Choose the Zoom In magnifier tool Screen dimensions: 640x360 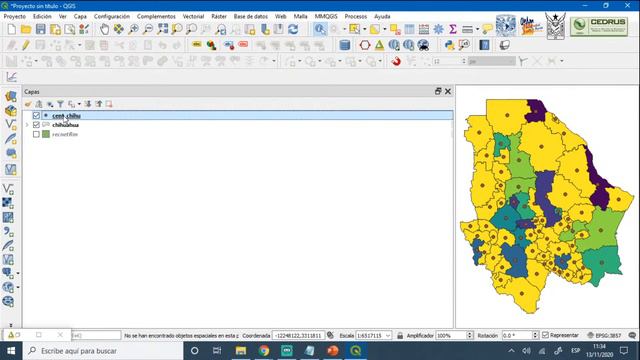133,29
